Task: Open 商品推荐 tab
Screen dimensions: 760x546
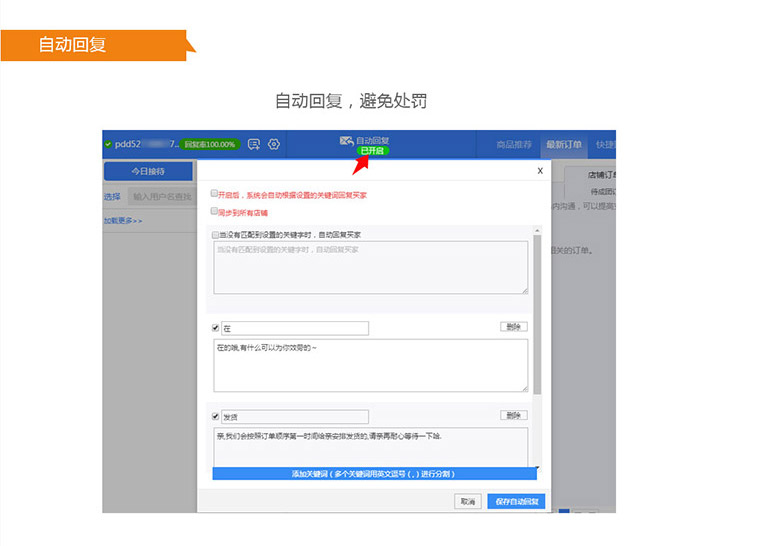Action: 514,145
